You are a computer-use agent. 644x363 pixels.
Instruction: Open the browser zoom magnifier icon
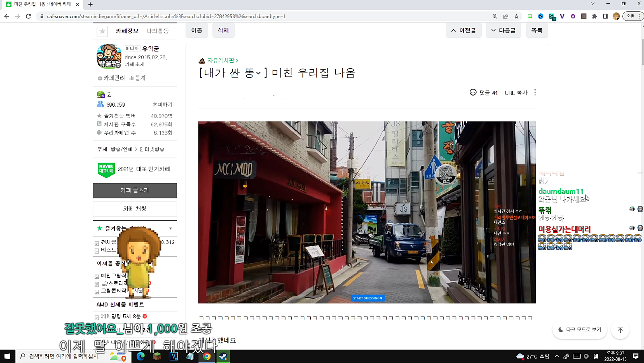(495, 16)
